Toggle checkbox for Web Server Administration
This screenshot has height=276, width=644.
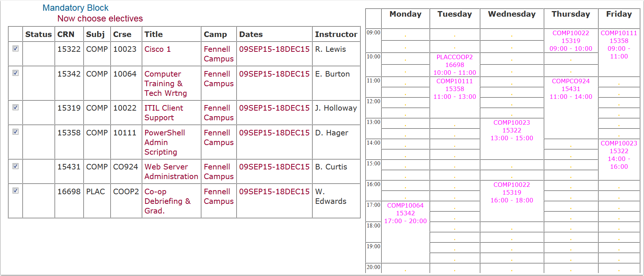click(x=16, y=166)
